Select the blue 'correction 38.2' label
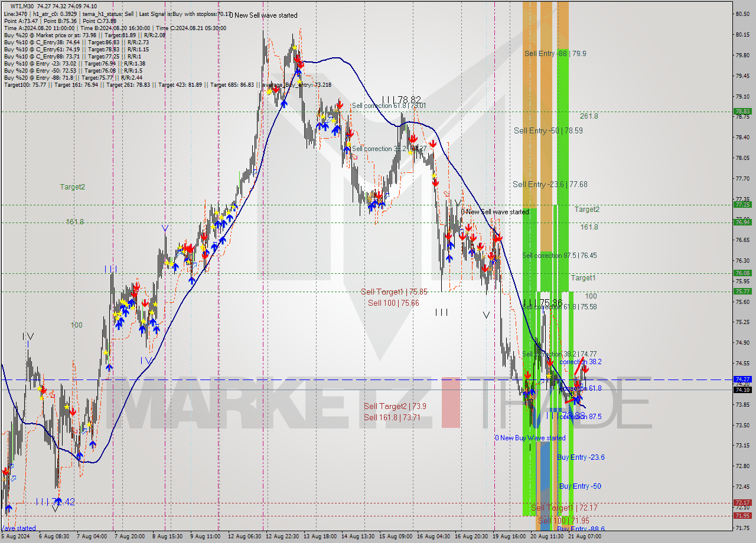The width and height of the screenshot is (756, 543). tap(581, 362)
